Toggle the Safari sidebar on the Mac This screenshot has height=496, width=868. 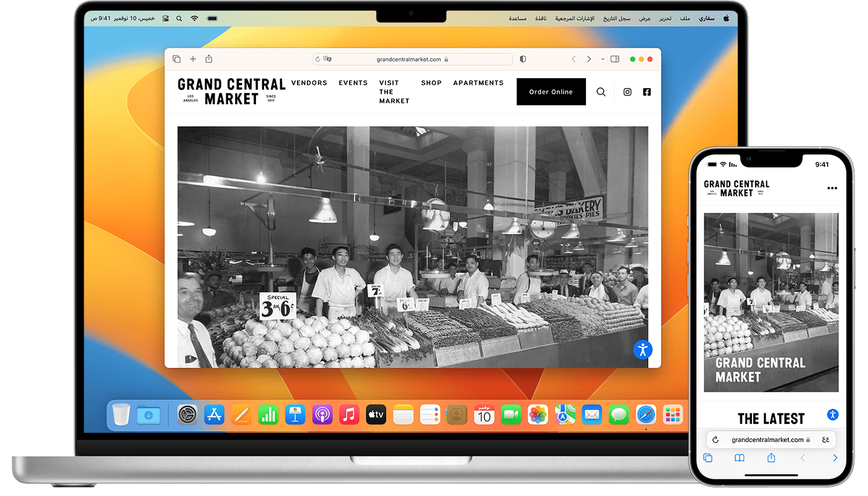[615, 60]
